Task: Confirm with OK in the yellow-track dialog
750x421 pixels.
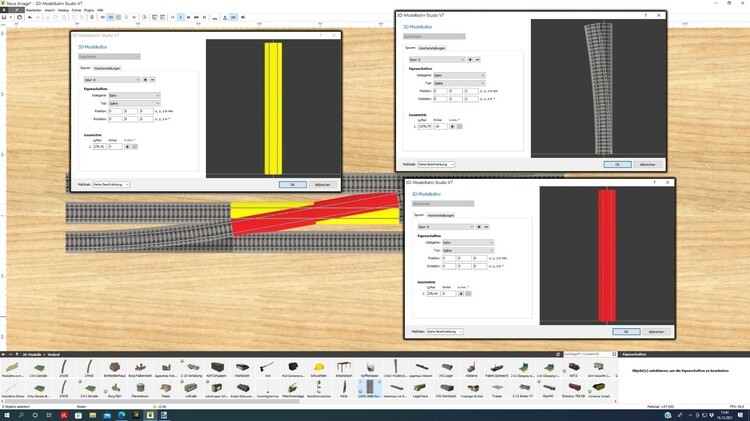Action: pyautogui.click(x=293, y=185)
